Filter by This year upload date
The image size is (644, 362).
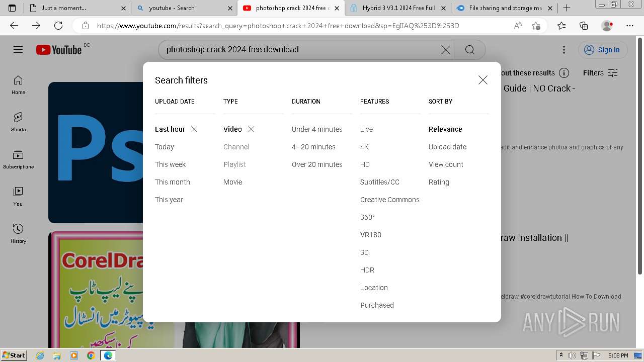tap(169, 200)
